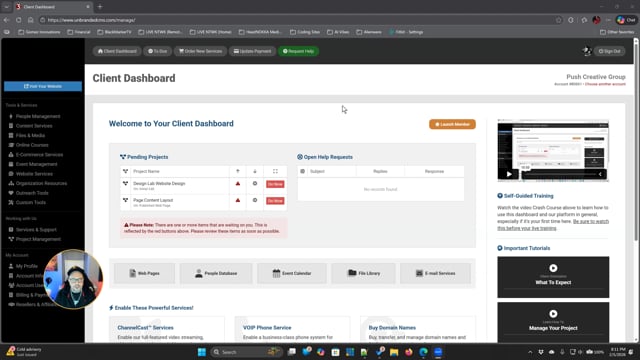Click the Visit Your Website button
Viewport: 640px width, 360px height.
point(43,86)
